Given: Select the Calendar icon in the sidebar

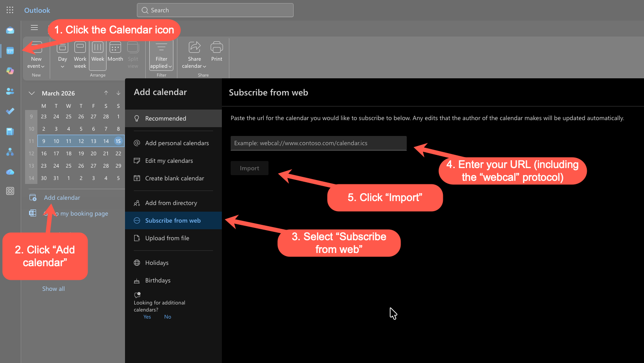Looking at the screenshot, I should 10,51.
